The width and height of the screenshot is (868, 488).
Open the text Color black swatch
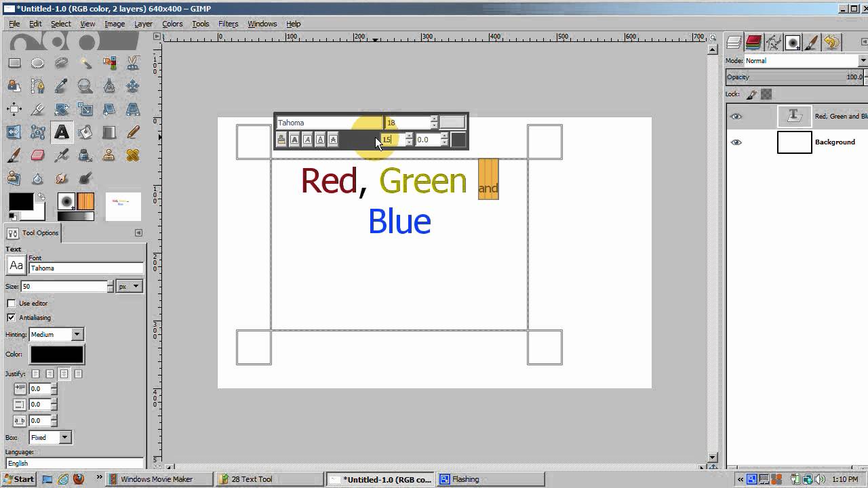(x=57, y=354)
